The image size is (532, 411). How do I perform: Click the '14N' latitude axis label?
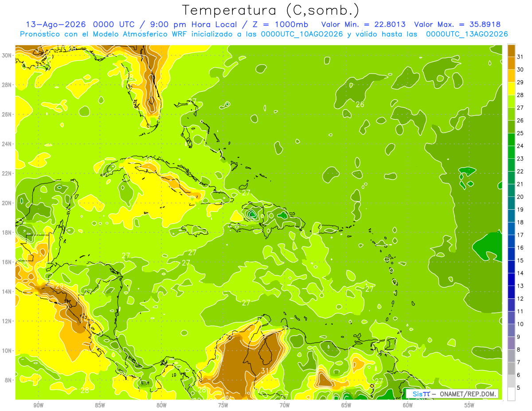coord(7,292)
